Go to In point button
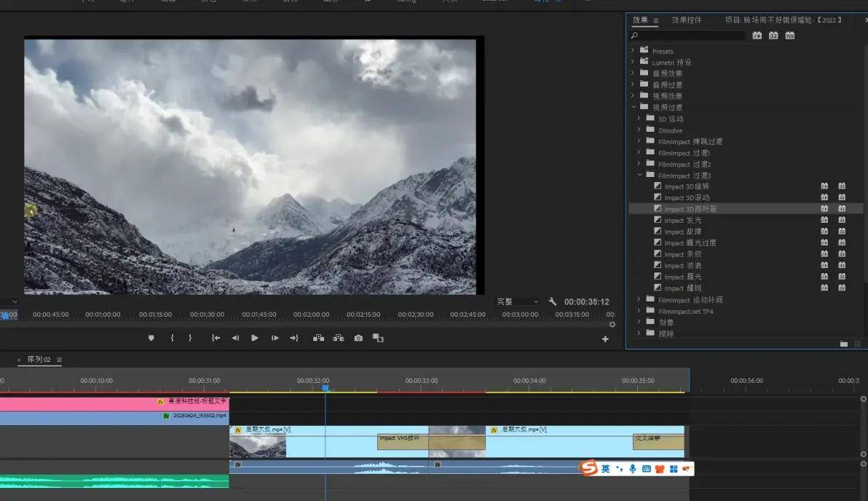868x501 pixels. pos(216,338)
